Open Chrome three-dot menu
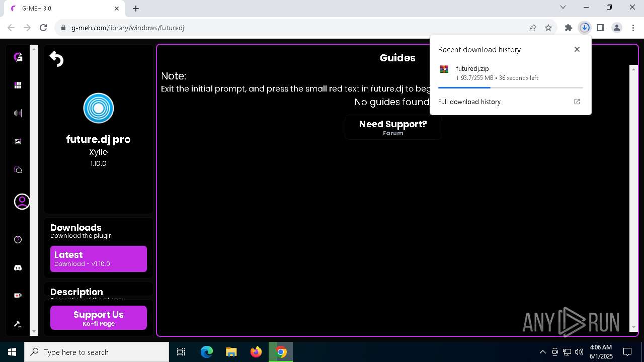Image resolution: width=644 pixels, height=362 pixels. coord(632,28)
